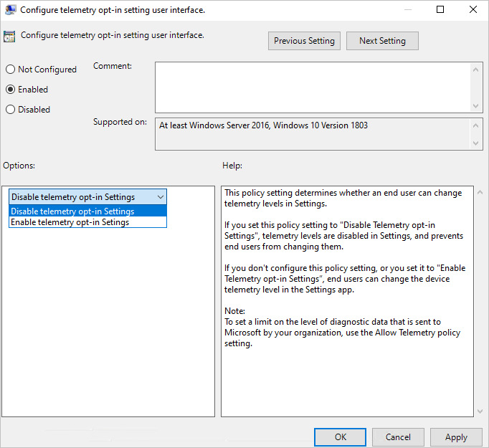489x448 pixels.
Task: Open the telemetry opt-in options combo box
Action: (88, 197)
